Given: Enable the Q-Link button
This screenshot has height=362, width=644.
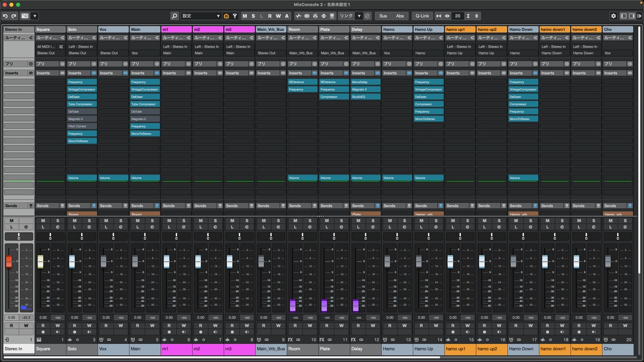Looking at the screenshot, I should (422, 16).
